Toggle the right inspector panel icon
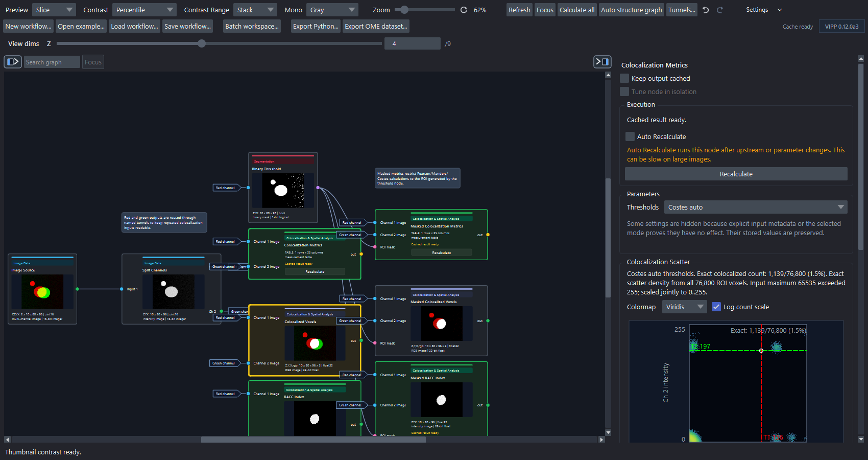 (x=602, y=62)
